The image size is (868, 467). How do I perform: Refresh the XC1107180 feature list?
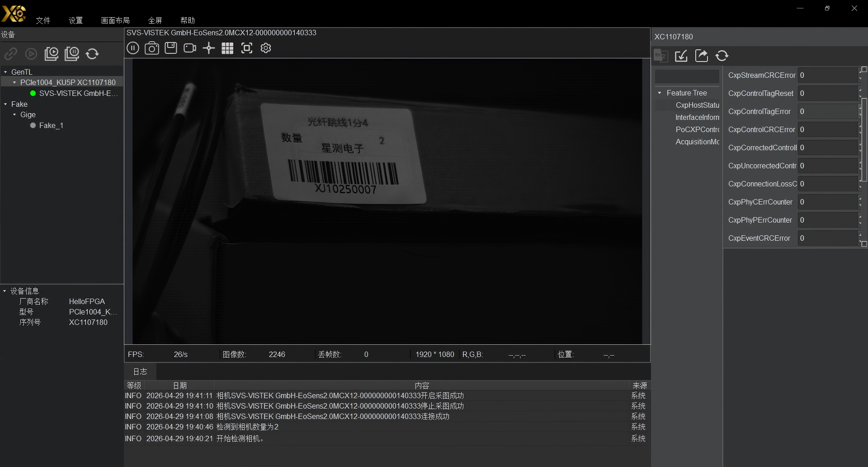(722, 56)
